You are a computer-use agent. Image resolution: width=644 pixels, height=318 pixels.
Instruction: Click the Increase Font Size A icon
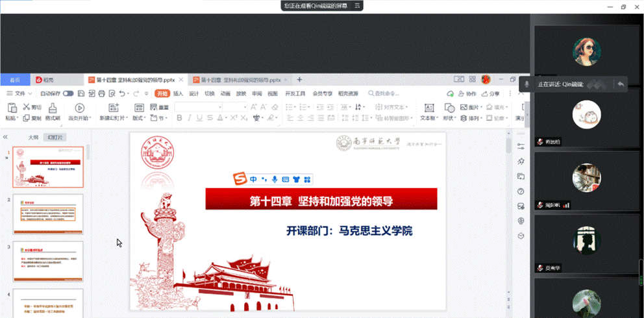(x=254, y=107)
